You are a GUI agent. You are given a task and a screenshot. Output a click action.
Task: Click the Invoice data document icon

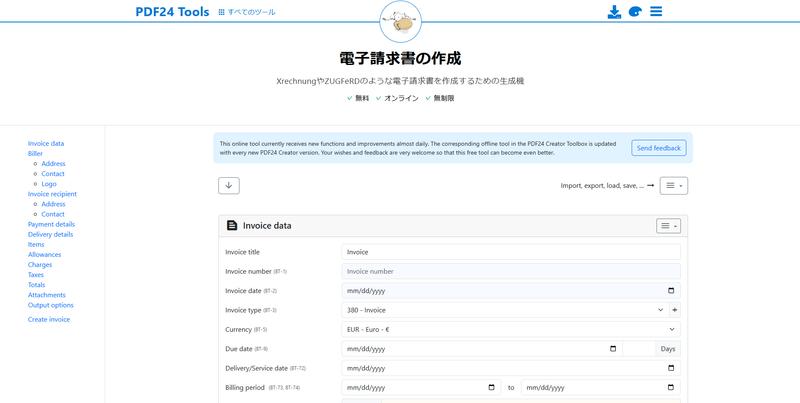point(232,225)
